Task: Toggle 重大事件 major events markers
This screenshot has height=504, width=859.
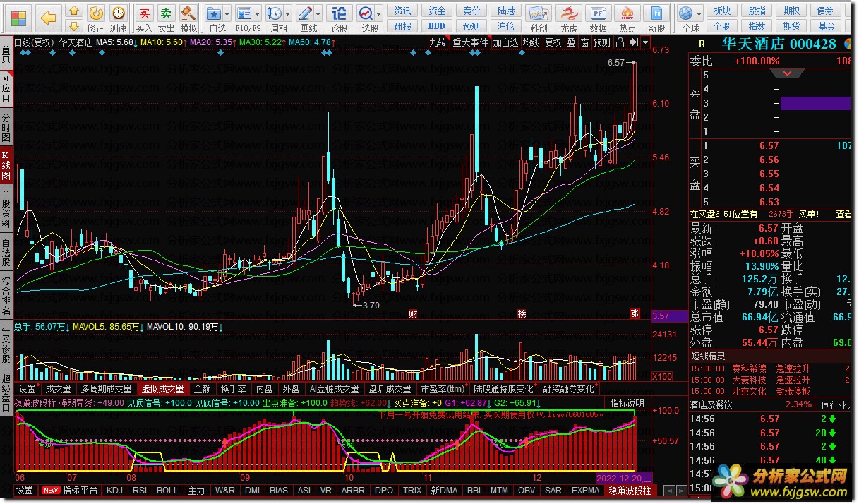Action: (470, 42)
